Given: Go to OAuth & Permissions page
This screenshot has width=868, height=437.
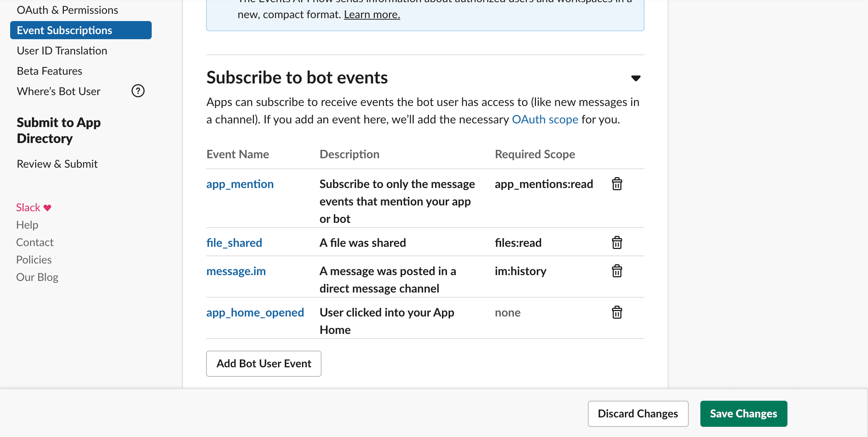Looking at the screenshot, I should [x=67, y=10].
